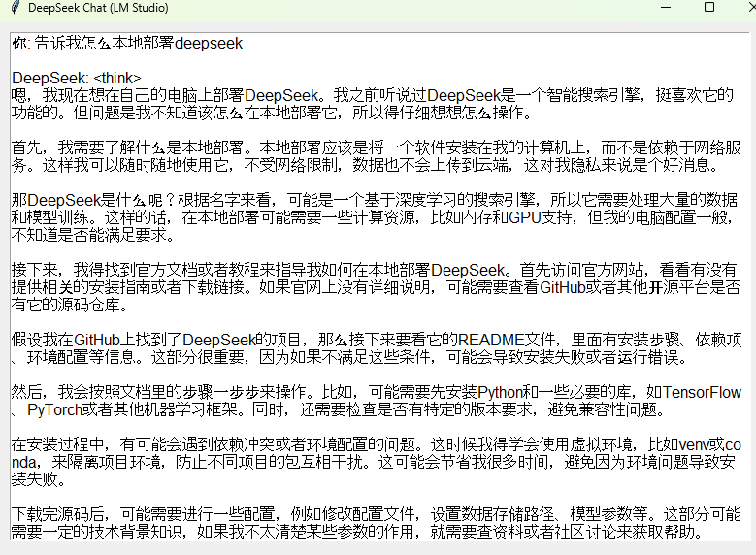756x555 pixels.
Task: Click the line starting "务。这样我可以随时随地使用它"
Action: (x=365, y=165)
